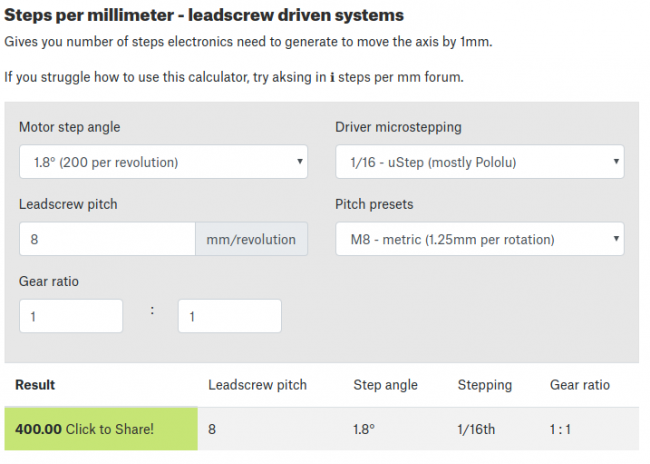Click the 1 : 1 gear ratio result
Screen dimensions: 650x464
[563, 429]
